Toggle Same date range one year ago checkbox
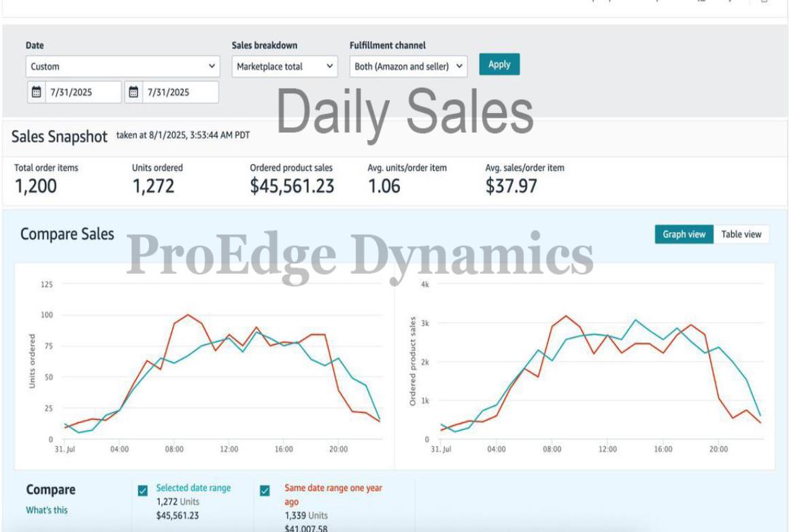 [265, 491]
